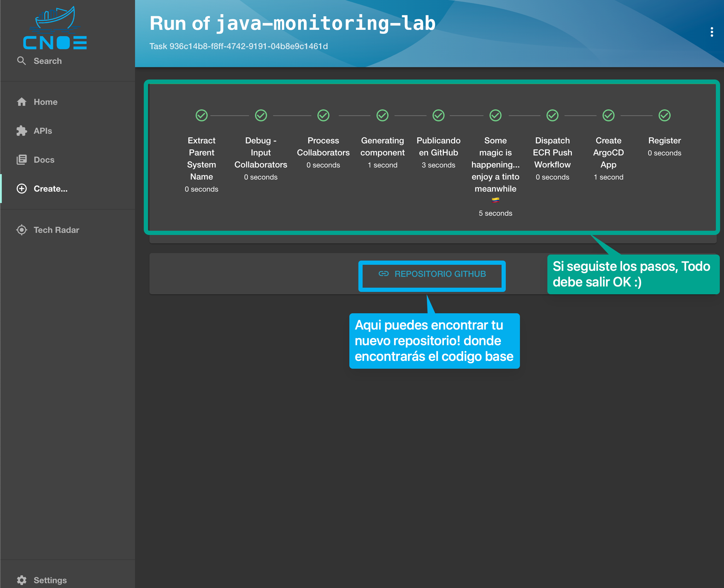Click the Settings gear icon

(x=22, y=580)
